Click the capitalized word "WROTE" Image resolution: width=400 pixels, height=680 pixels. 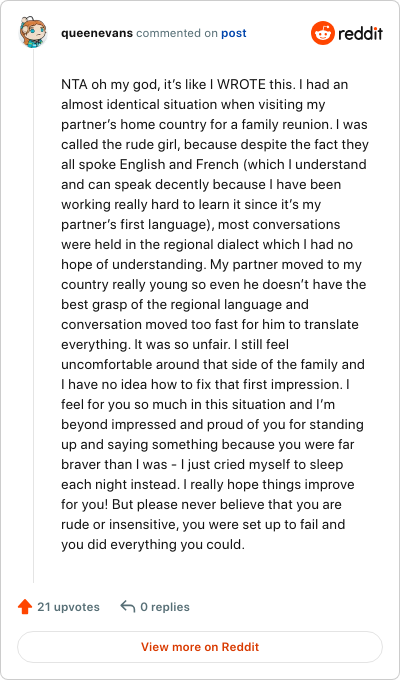click(241, 85)
